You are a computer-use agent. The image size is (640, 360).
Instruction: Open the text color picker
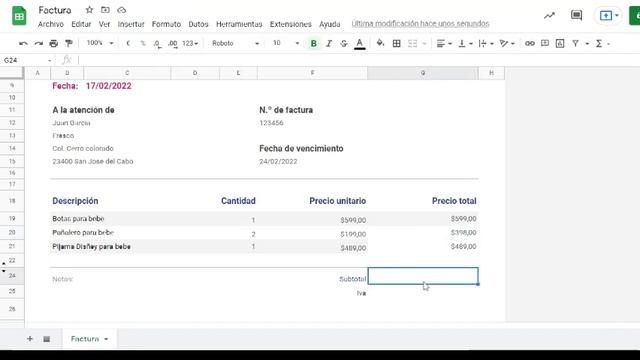click(360, 43)
